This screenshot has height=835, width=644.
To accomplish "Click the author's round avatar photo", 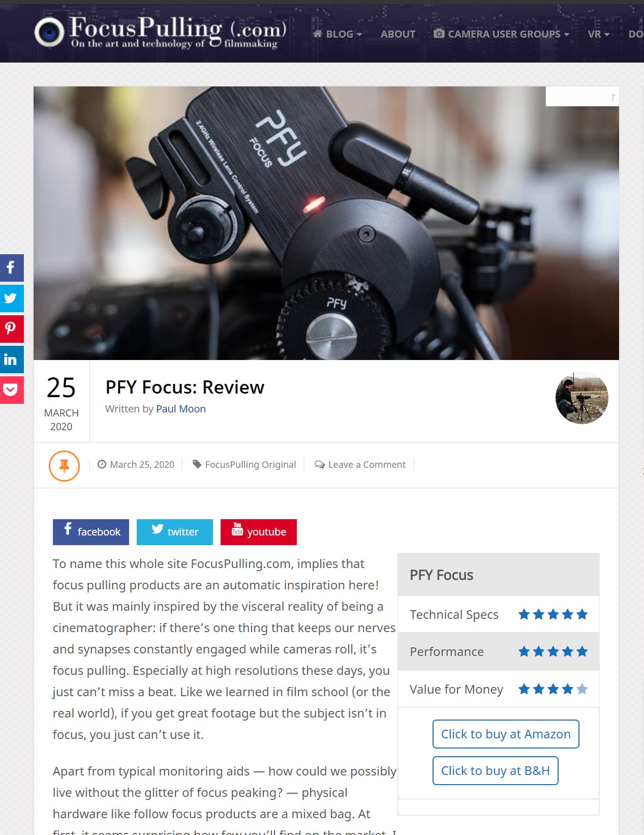I will (x=582, y=398).
